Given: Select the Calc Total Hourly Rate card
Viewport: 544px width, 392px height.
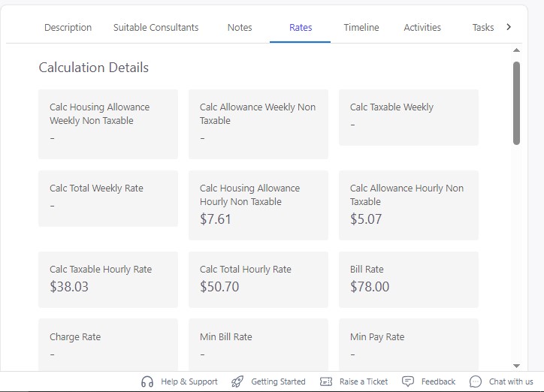Looking at the screenshot, I should pos(258,279).
